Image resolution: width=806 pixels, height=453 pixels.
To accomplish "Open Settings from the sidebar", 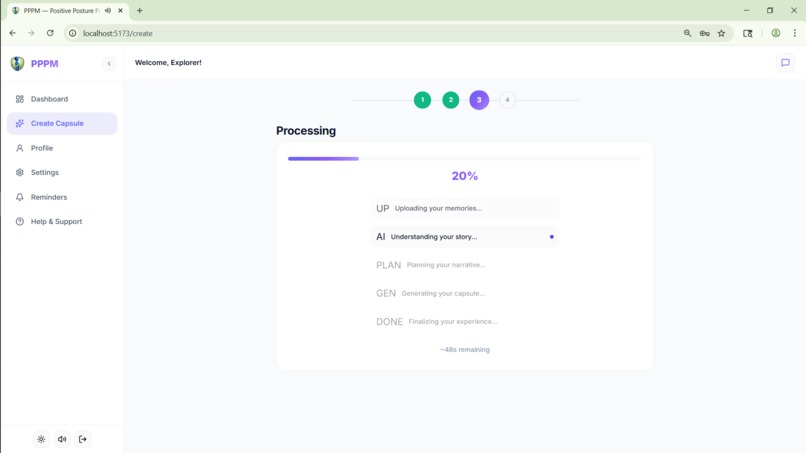I will (62, 172).
